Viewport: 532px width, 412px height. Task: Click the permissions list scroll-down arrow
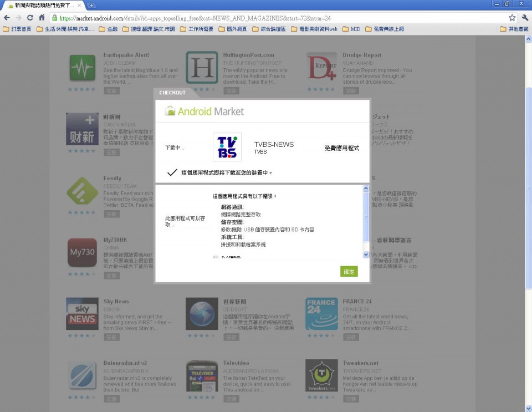click(366, 255)
